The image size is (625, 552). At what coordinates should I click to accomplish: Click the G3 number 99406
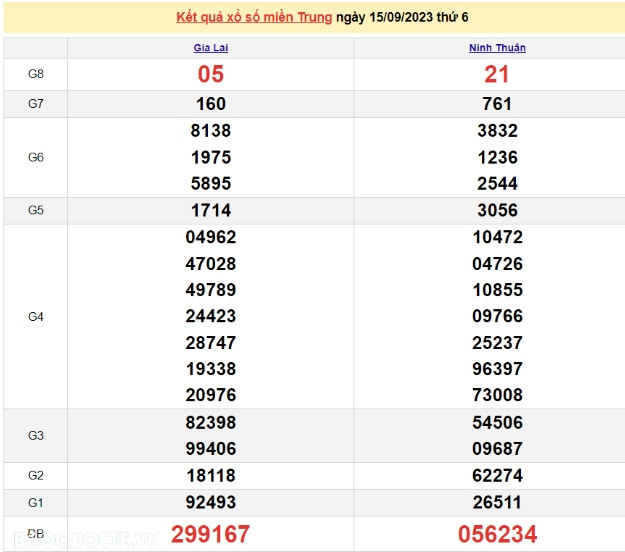[x=211, y=449]
